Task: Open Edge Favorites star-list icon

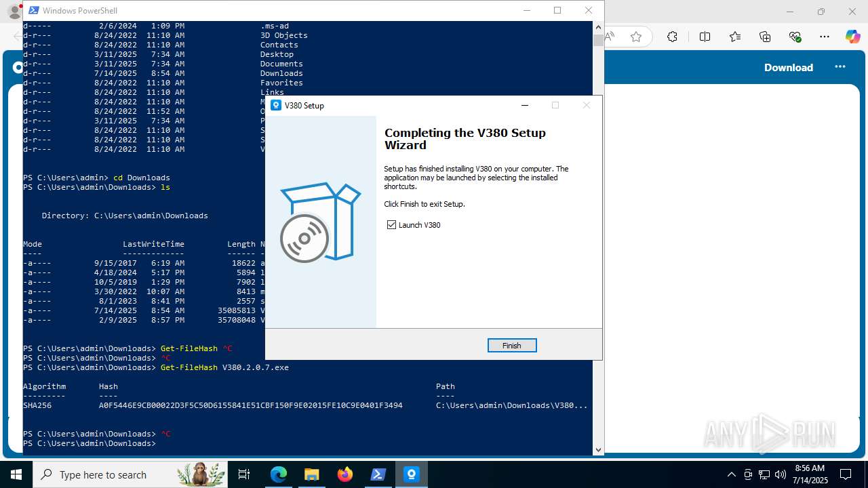Action: 735,37
